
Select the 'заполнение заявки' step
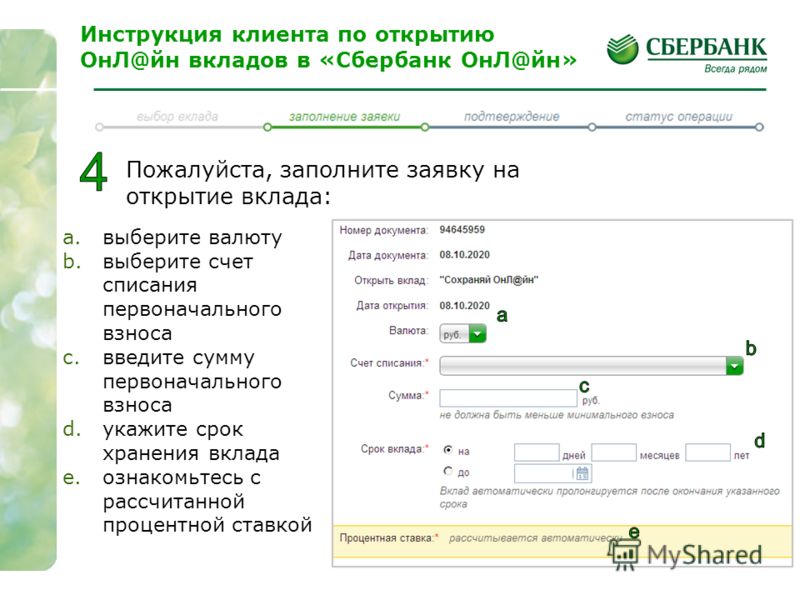pos(344,116)
